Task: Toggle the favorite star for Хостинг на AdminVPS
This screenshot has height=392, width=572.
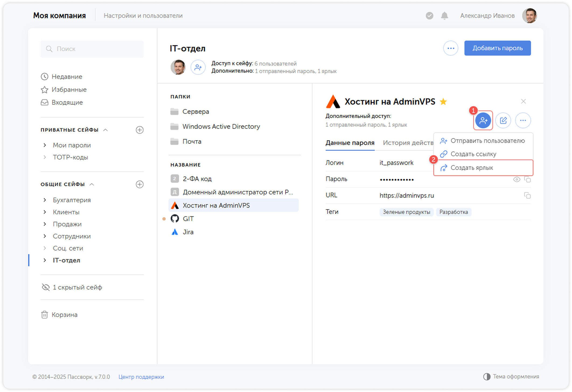Action: pos(443,101)
